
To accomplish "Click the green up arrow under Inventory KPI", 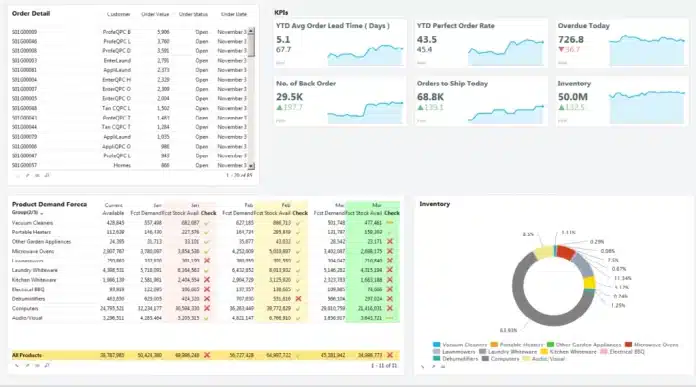I will pyautogui.click(x=561, y=107).
